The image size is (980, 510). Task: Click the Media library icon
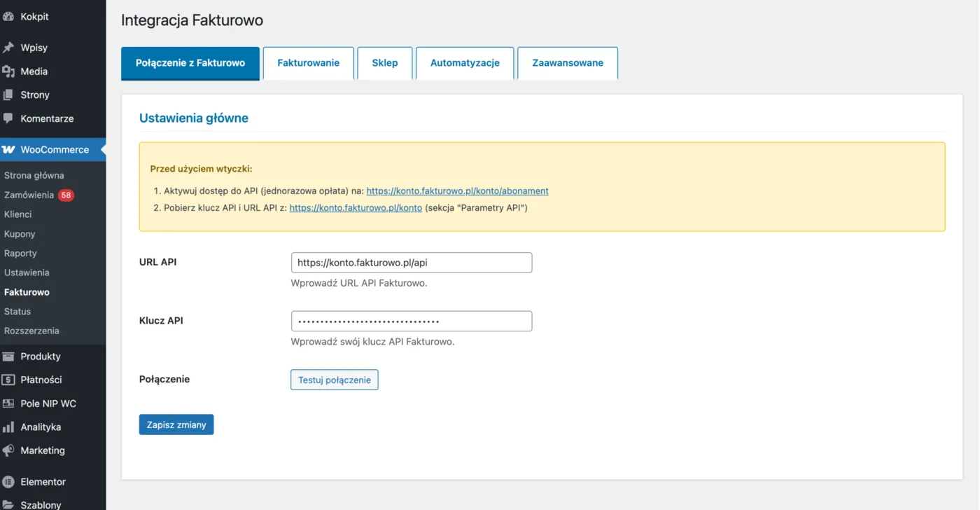[x=8, y=71]
